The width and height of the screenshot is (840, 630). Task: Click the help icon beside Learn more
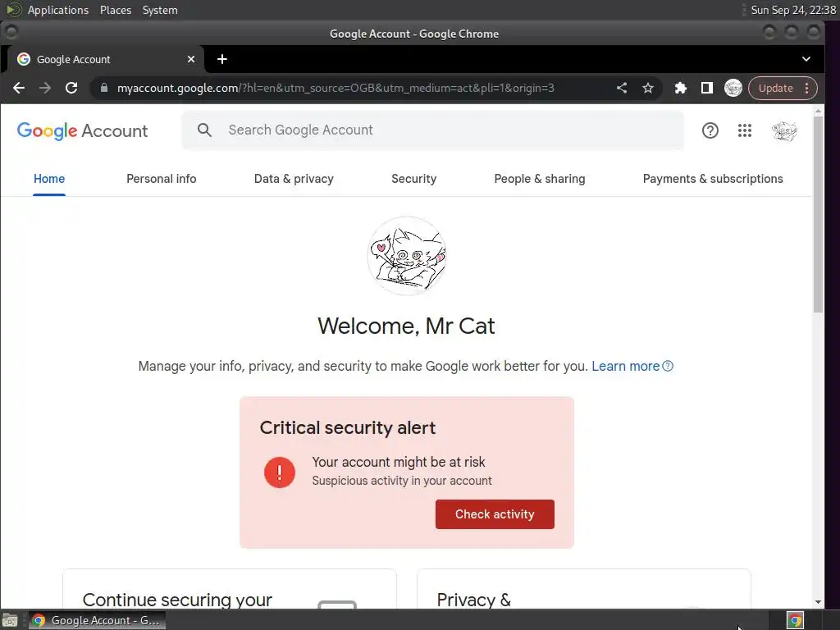point(668,366)
